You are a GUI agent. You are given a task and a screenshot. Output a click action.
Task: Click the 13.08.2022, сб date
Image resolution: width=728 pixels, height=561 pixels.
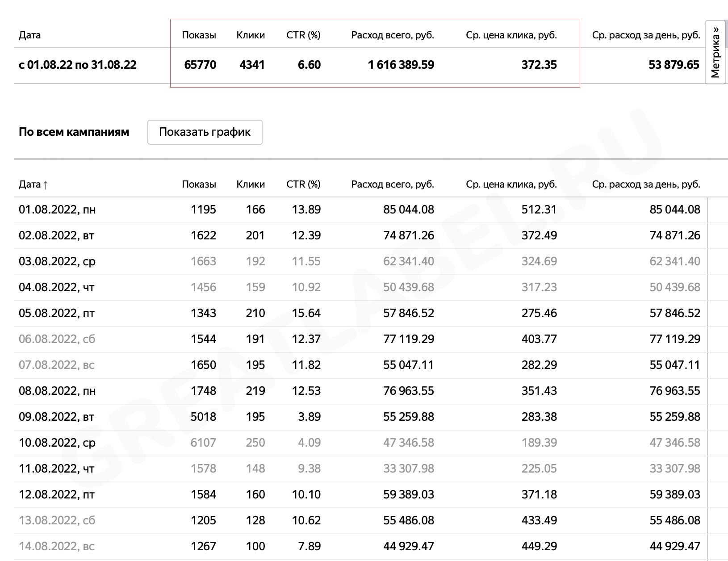click(57, 520)
